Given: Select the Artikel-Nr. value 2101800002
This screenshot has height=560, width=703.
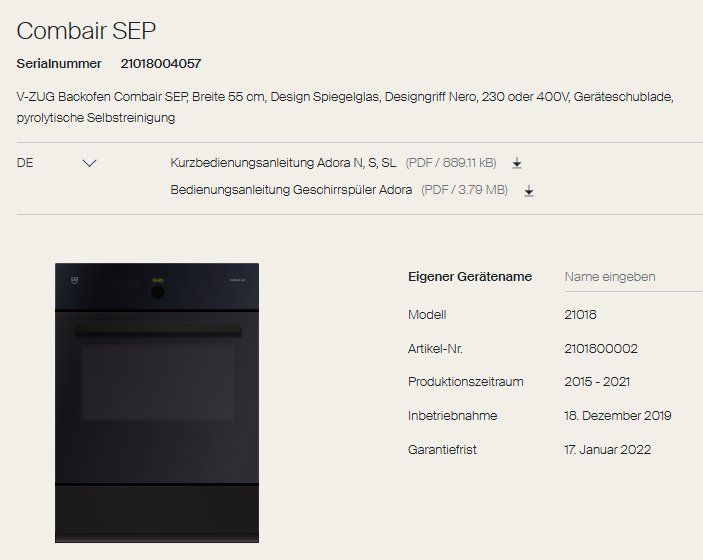Looking at the screenshot, I should tap(601, 349).
